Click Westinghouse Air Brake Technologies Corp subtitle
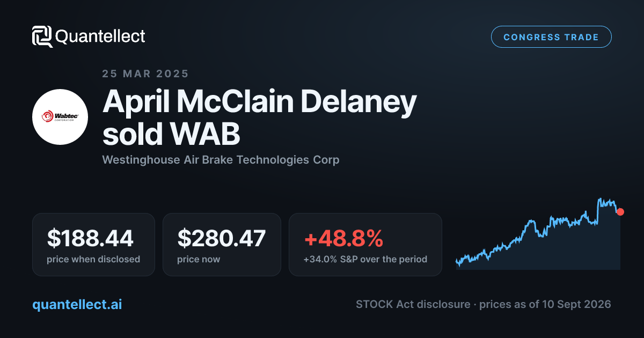 221,160
